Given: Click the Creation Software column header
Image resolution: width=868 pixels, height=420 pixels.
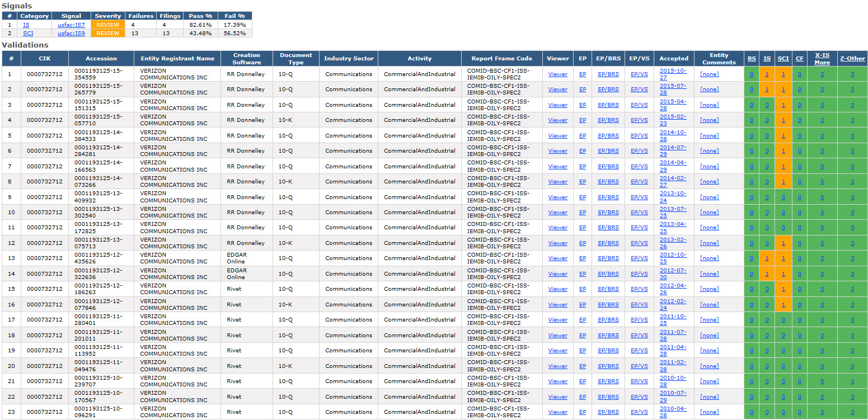Looking at the screenshot, I should (247, 58).
